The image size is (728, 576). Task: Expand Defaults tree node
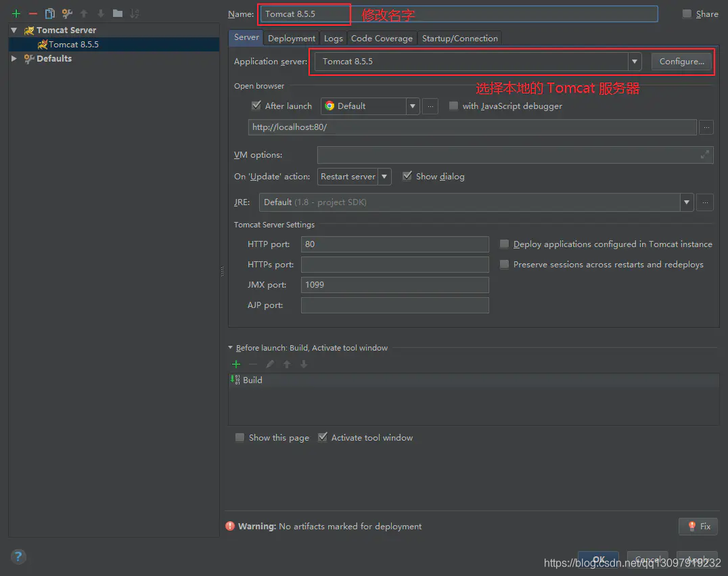[x=14, y=58]
